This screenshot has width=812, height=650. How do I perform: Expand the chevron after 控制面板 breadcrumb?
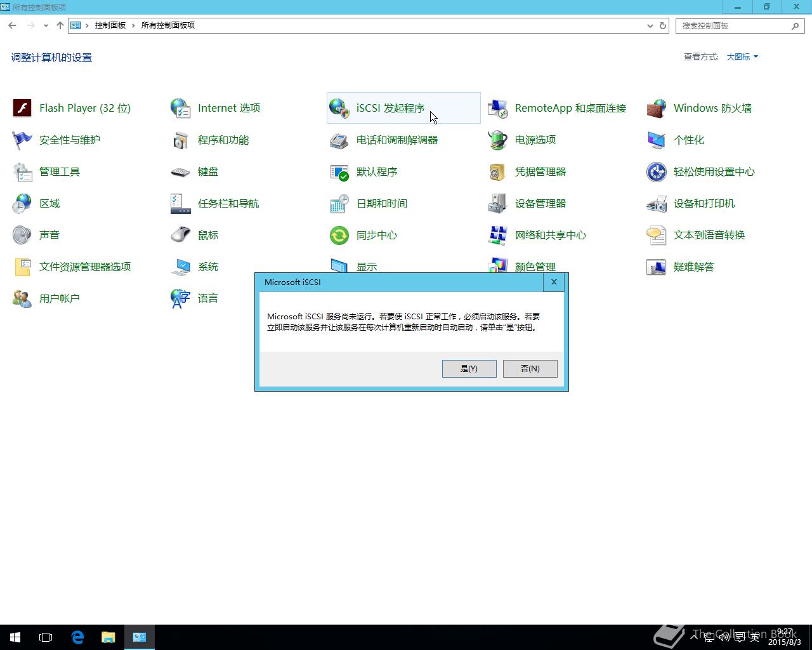(x=133, y=25)
